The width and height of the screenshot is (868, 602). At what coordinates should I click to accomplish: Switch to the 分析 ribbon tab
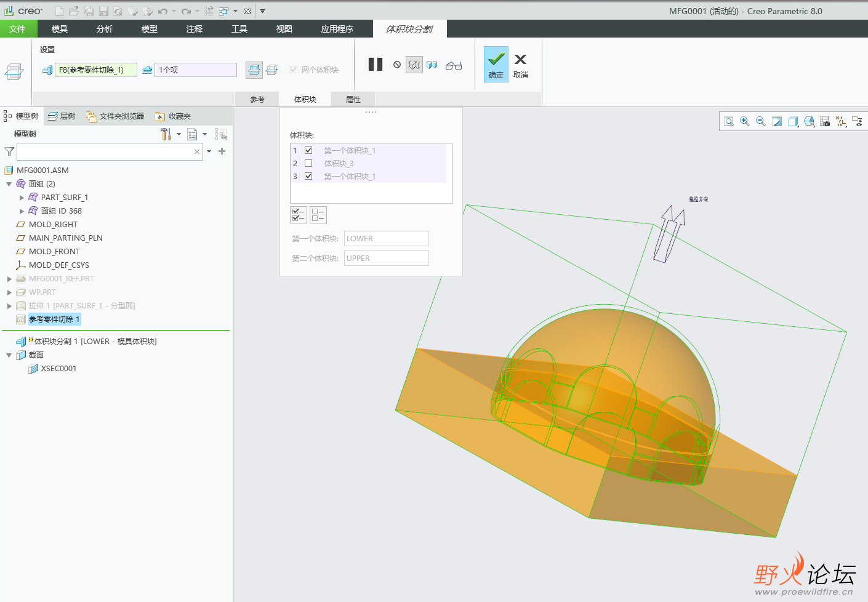pos(105,29)
